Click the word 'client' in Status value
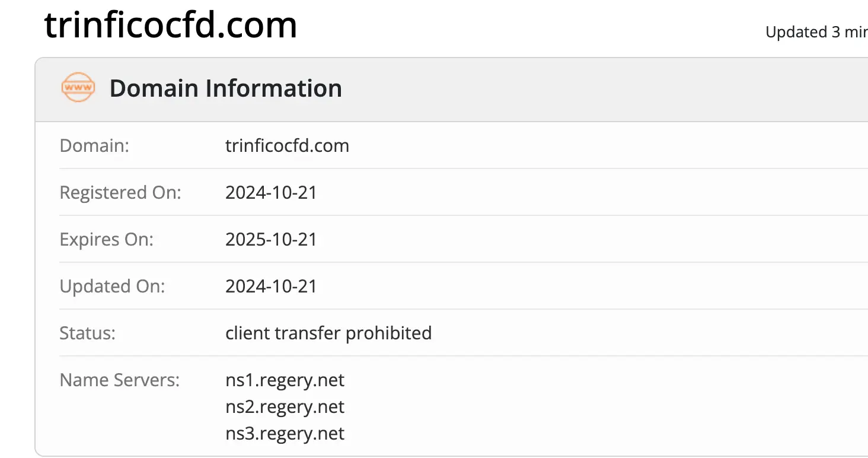This screenshot has height=458, width=868. tap(248, 333)
